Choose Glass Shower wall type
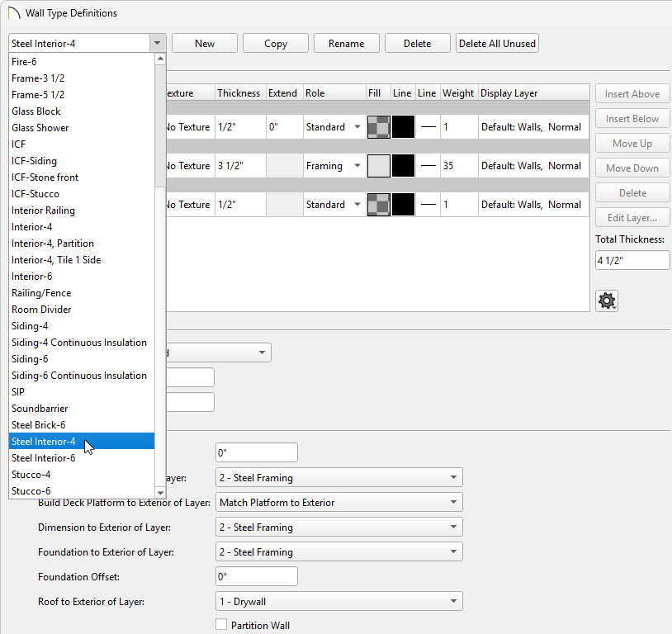The image size is (672, 634). (82, 128)
